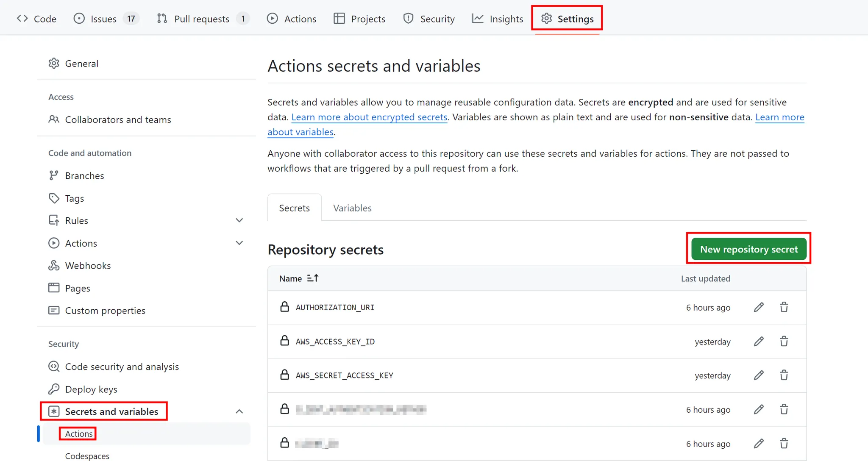Collapse the Secrets and variables chevron

[x=239, y=411]
